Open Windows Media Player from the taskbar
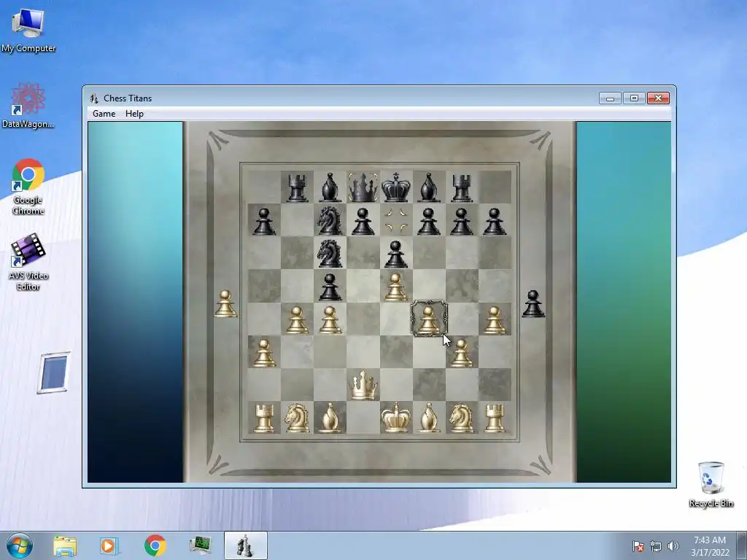The image size is (747, 560). [109, 545]
